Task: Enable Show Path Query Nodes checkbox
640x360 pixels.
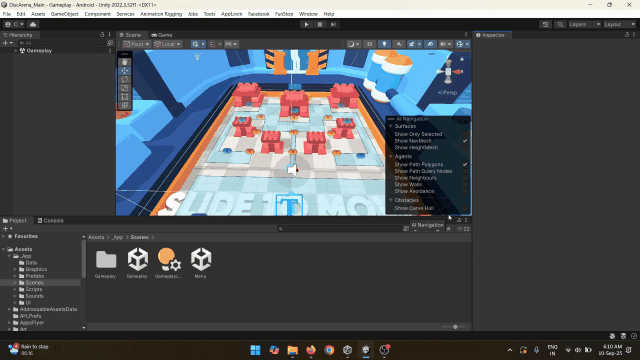Action: [x=465, y=171]
